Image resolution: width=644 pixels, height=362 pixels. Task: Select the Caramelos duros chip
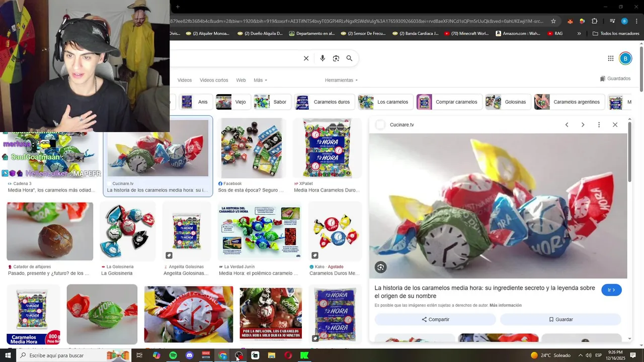coord(324,102)
